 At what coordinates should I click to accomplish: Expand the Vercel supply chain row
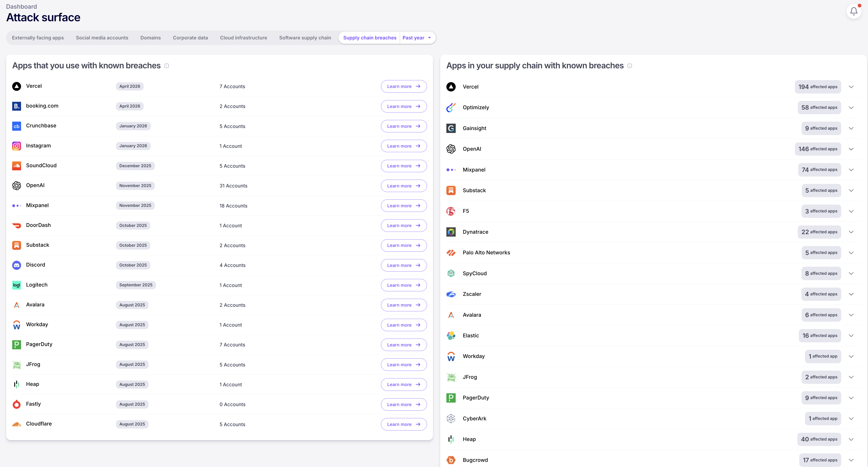[851, 87]
